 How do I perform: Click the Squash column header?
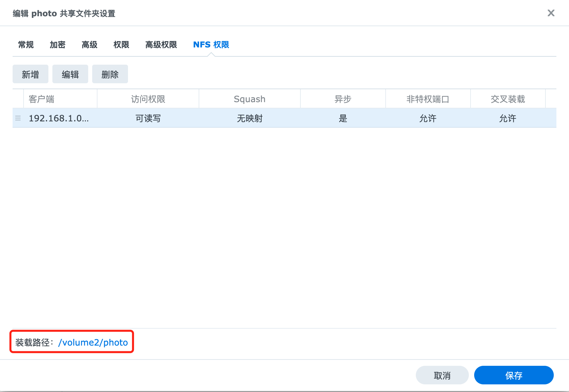coord(250,99)
